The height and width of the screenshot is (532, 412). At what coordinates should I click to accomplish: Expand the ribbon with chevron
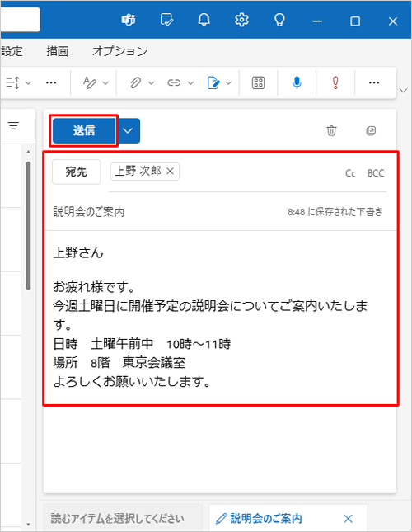click(x=403, y=90)
